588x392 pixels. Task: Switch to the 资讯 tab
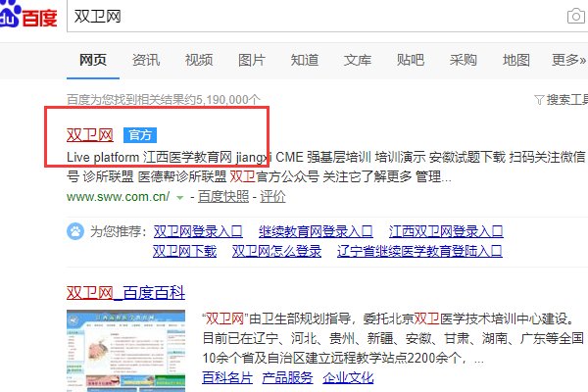point(146,60)
